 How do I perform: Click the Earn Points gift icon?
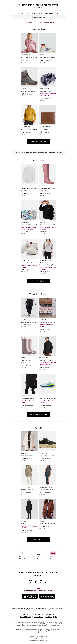pos(38,553)
